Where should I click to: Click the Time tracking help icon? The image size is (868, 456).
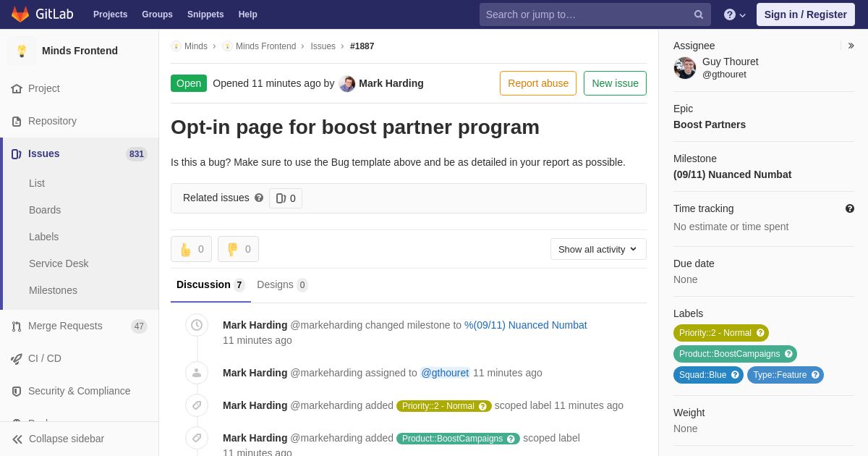click(x=850, y=208)
